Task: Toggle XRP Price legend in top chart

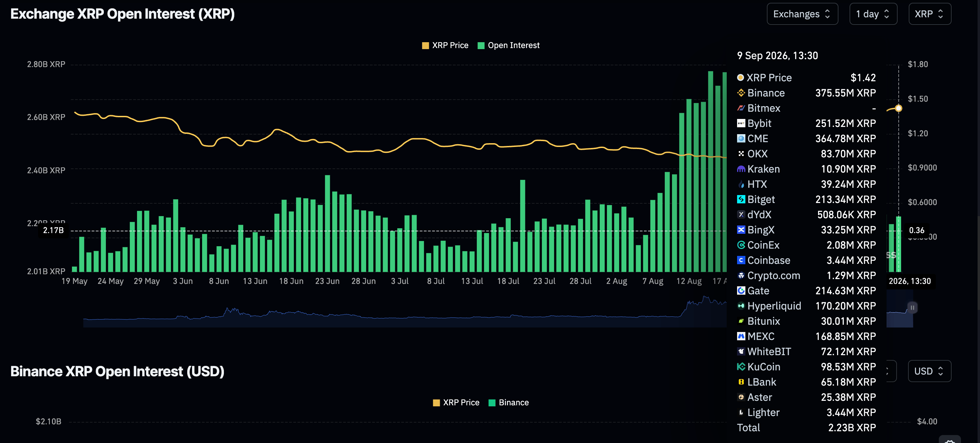Action: [x=445, y=45]
